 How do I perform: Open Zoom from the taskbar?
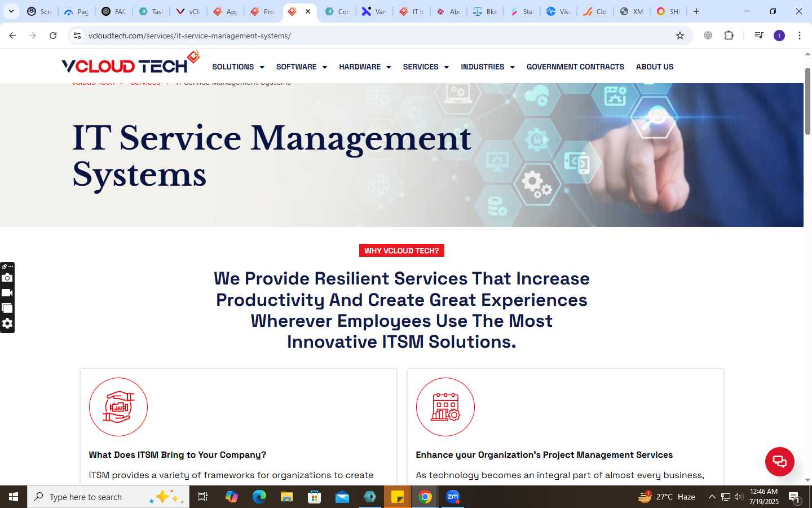click(x=453, y=497)
